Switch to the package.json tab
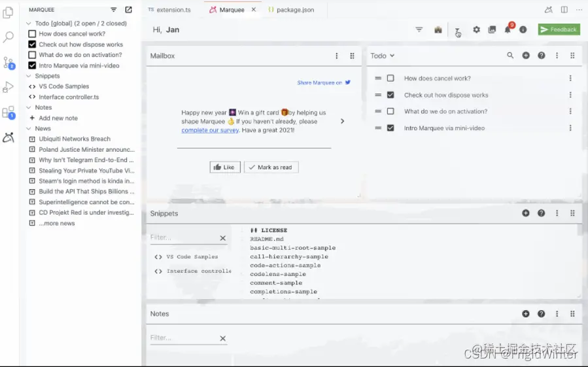This screenshot has width=588, height=367. (x=291, y=10)
